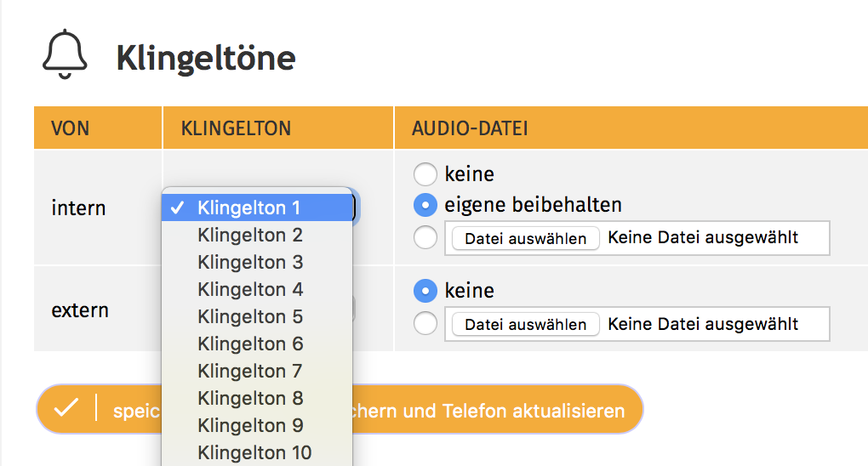Viewport: 868px width, 466px height.
Task: Select file upload radio in intern row
Action: tap(425, 238)
